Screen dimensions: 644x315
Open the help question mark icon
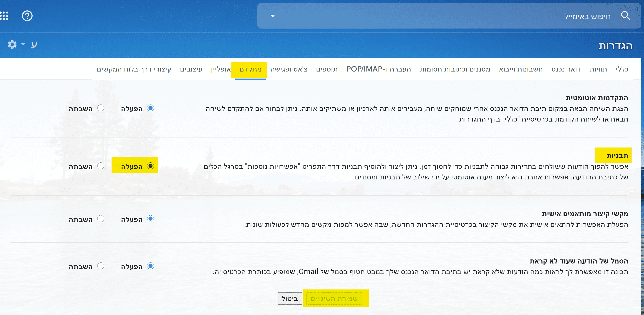[27, 16]
